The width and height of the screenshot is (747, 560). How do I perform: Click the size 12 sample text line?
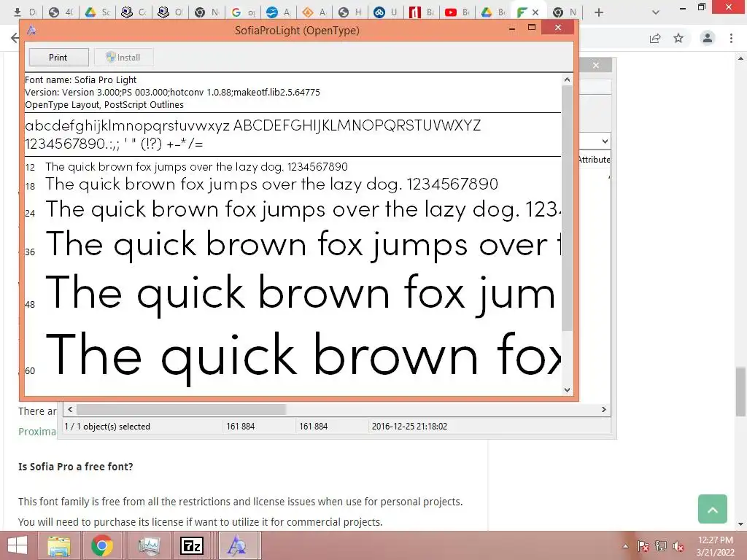coord(196,167)
